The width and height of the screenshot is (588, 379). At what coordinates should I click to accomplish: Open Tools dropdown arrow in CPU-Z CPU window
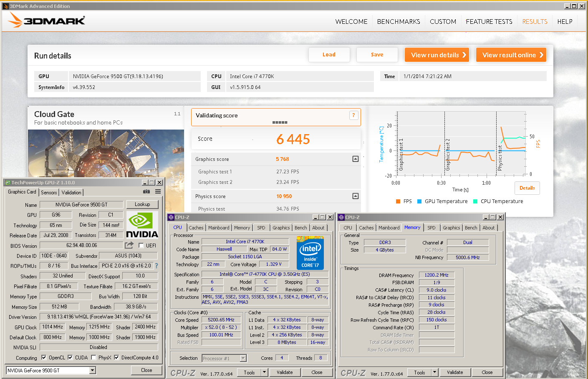(x=264, y=372)
